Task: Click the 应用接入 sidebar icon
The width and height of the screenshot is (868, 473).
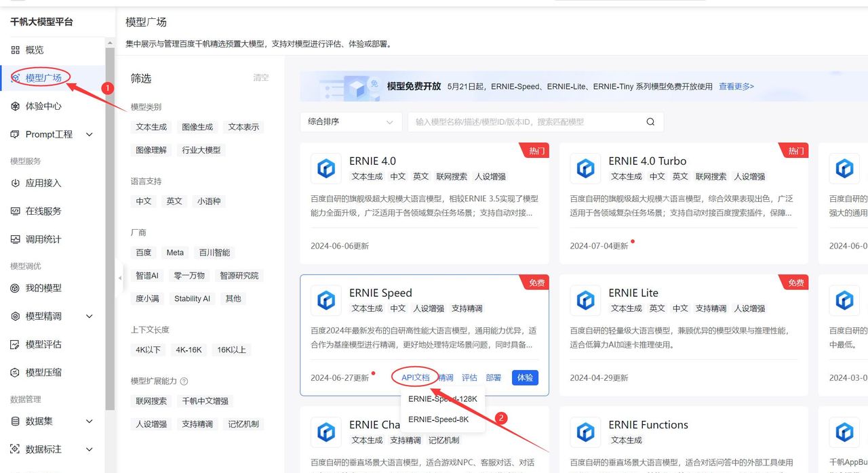Action: point(15,183)
